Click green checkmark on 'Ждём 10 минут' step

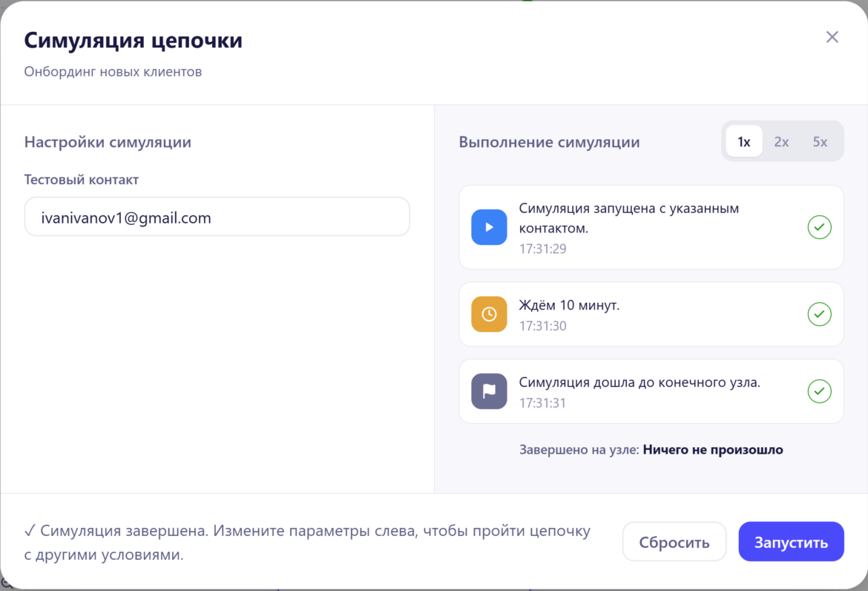point(819,314)
